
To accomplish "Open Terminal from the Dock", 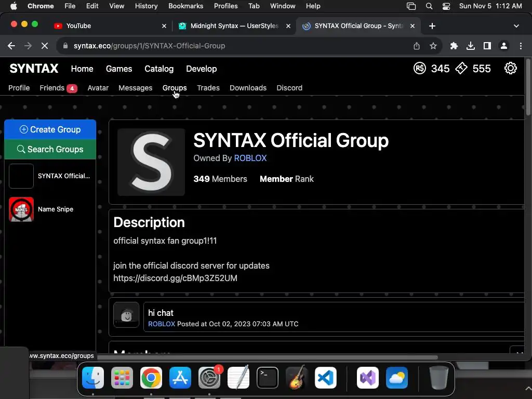I will pos(268,378).
